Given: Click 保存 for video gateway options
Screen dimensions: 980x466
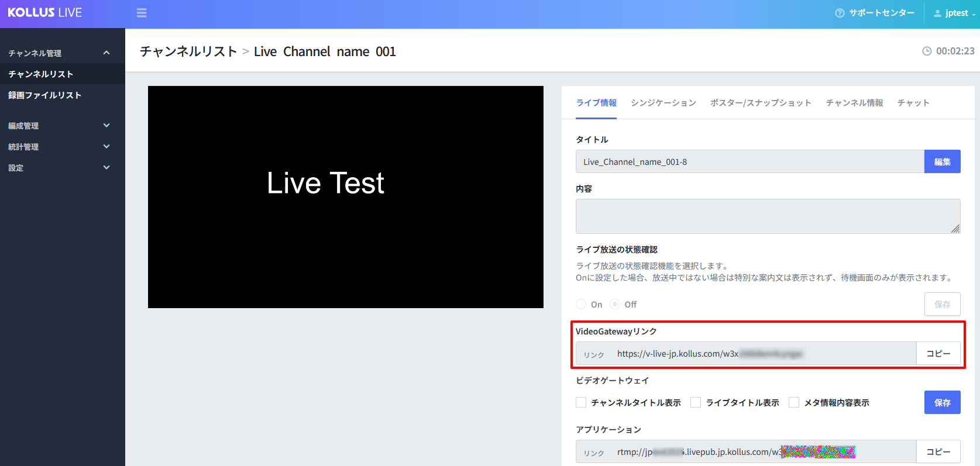Looking at the screenshot, I should coord(943,402).
